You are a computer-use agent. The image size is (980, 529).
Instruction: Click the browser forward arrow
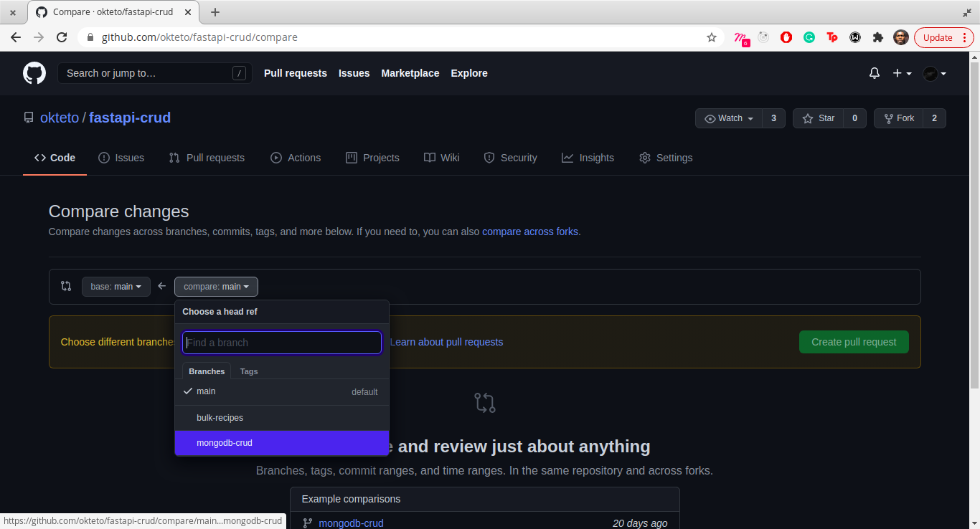point(39,37)
